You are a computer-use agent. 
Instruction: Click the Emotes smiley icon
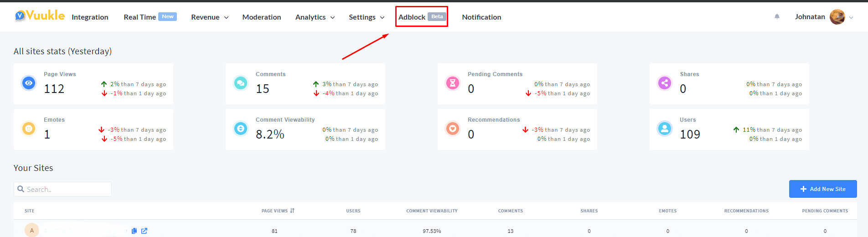click(29, 129)
